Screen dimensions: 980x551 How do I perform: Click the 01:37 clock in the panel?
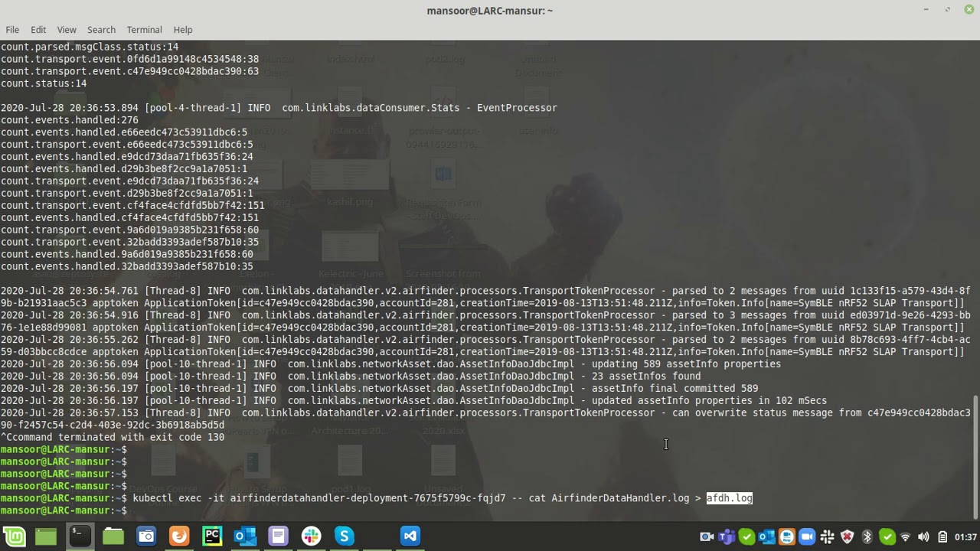965,536
